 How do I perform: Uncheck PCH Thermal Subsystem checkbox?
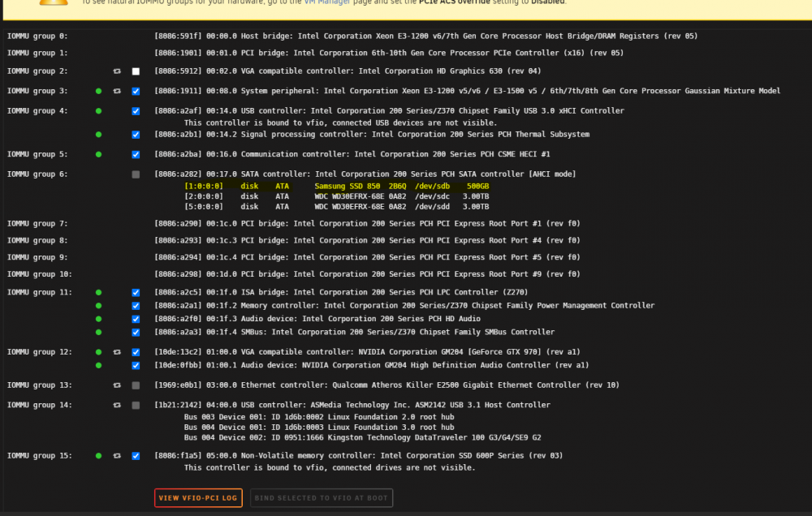coord(136,135)
